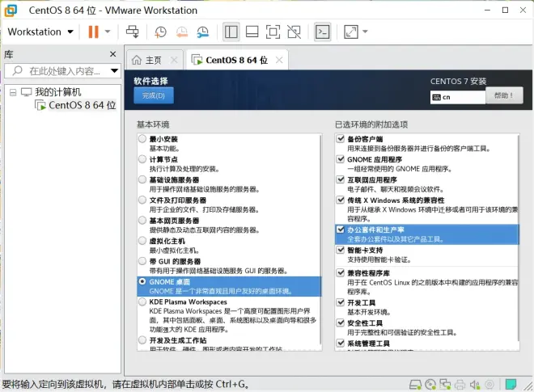Viewport: 534px width, 392px height.
Task: Select 我的计算机 in the library tree
Action: coord(58,92)
